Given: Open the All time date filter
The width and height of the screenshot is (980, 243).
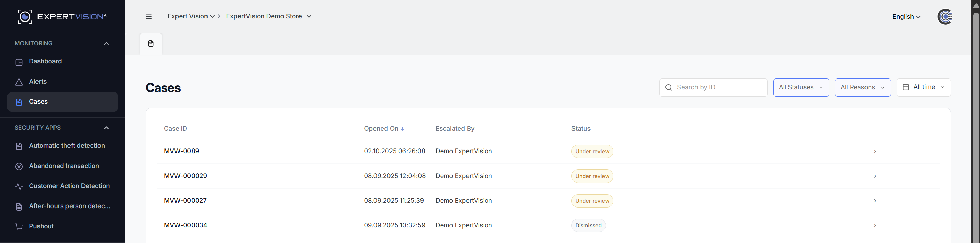Looking at the screenshot, I should pos(923,87).
